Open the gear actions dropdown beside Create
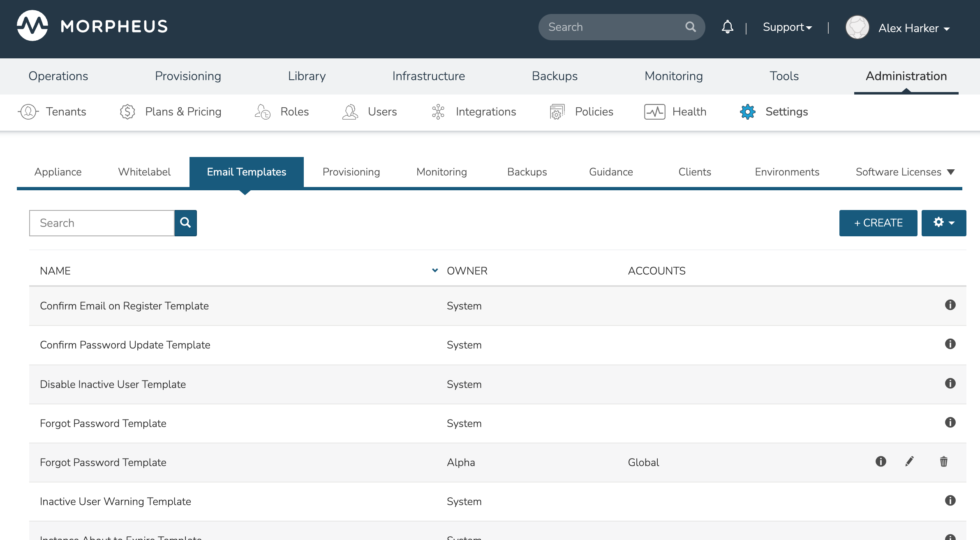 tap(943, 223)
